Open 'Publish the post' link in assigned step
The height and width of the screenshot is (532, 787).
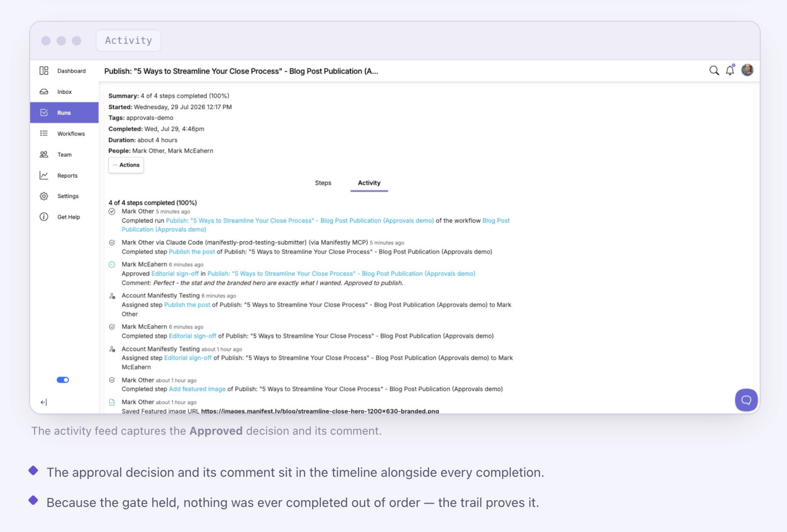click(187, 305)
